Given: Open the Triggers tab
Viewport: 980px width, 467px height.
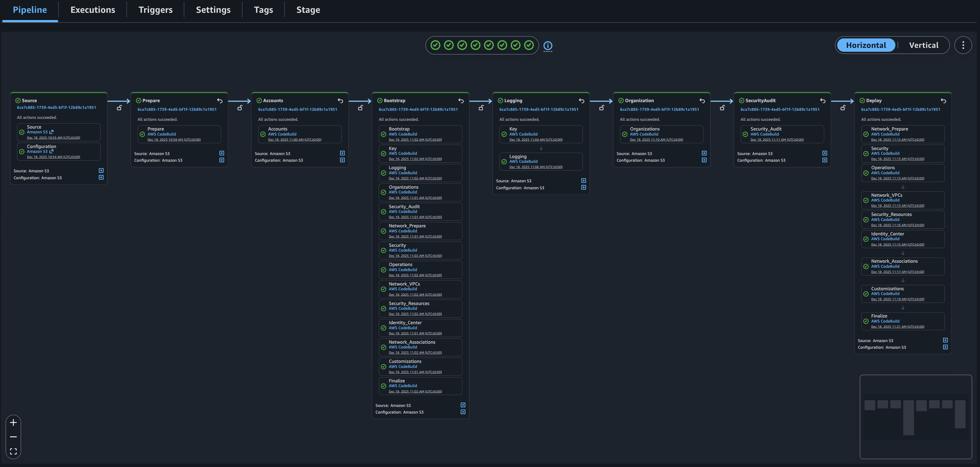Looking at the screenshot, I should tap(155, 10).
